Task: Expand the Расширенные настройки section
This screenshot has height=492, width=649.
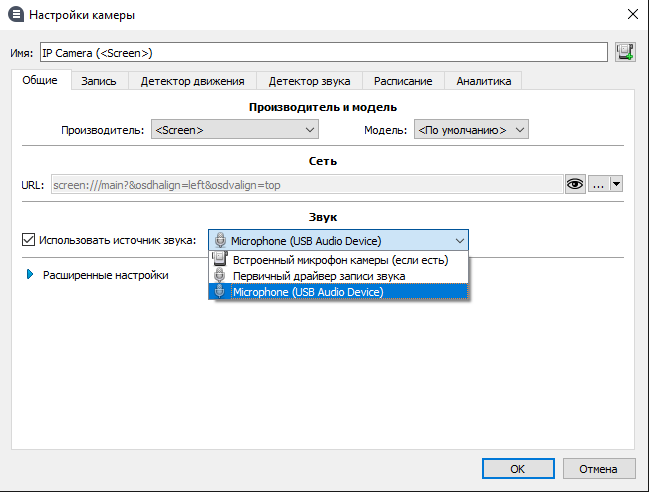Action: pos(31,274)
